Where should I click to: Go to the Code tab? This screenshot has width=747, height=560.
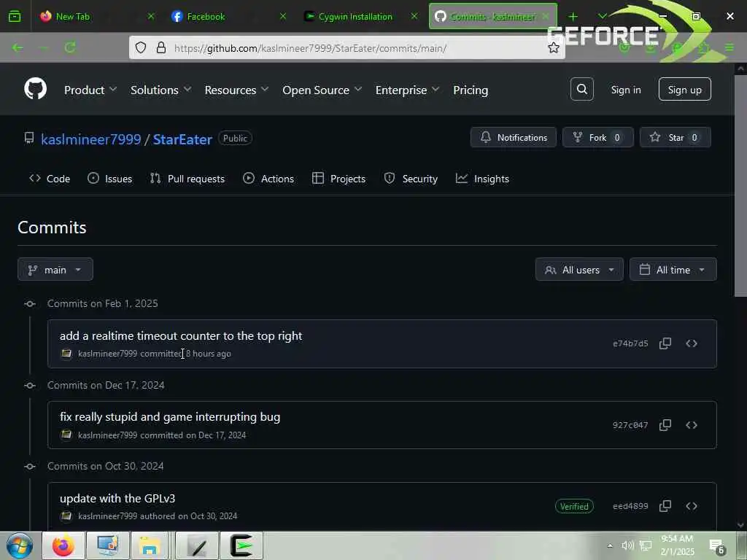[50, 179]
